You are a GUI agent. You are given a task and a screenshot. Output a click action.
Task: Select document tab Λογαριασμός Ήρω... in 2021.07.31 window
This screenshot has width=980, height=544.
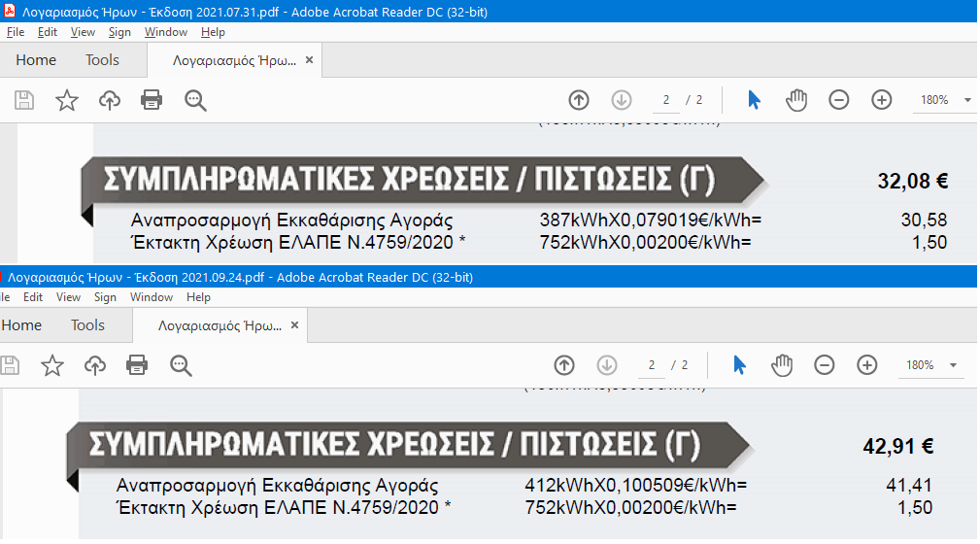tap(234, 60)
